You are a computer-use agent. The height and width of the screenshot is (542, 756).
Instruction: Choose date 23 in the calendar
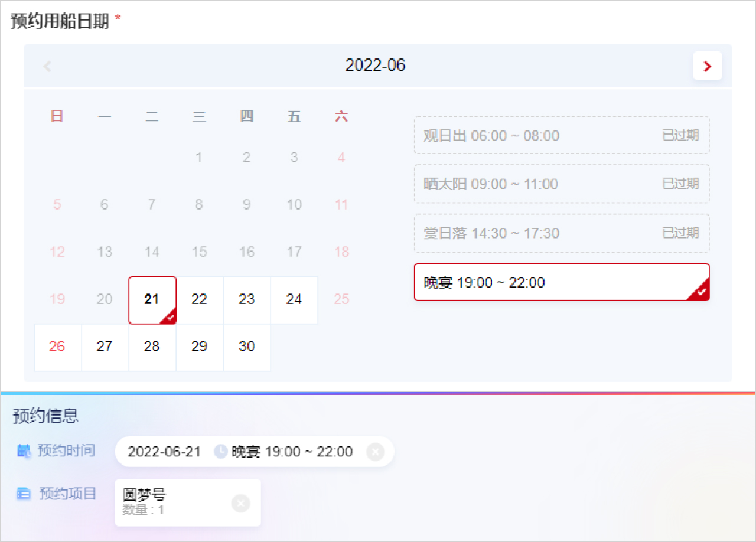(247, 300)
